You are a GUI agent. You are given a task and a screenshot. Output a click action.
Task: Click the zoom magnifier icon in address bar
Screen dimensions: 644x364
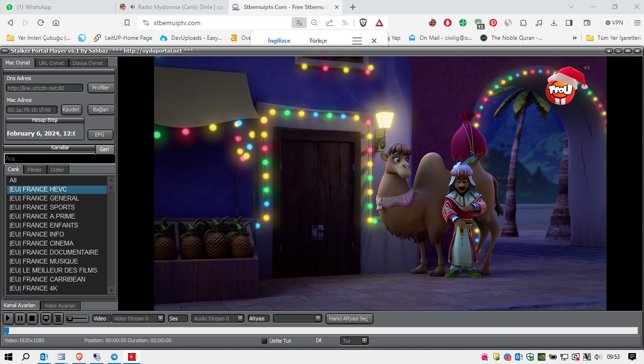[314, 23]
